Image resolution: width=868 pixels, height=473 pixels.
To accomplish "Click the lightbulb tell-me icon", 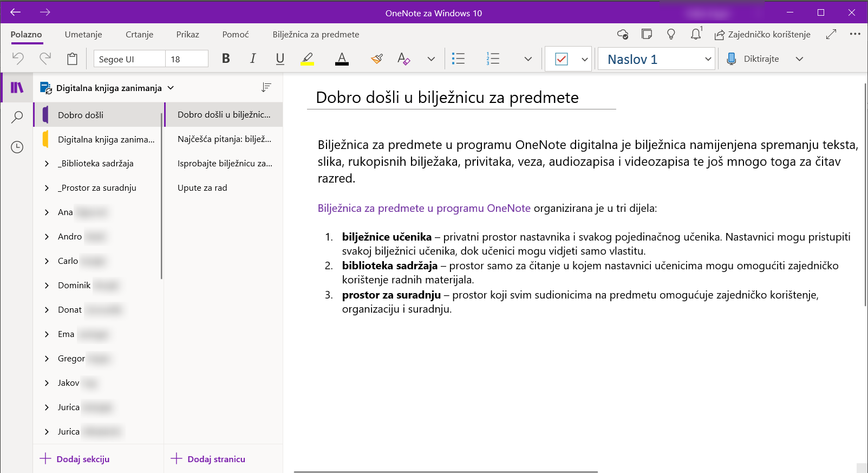I will click(671, 34).
